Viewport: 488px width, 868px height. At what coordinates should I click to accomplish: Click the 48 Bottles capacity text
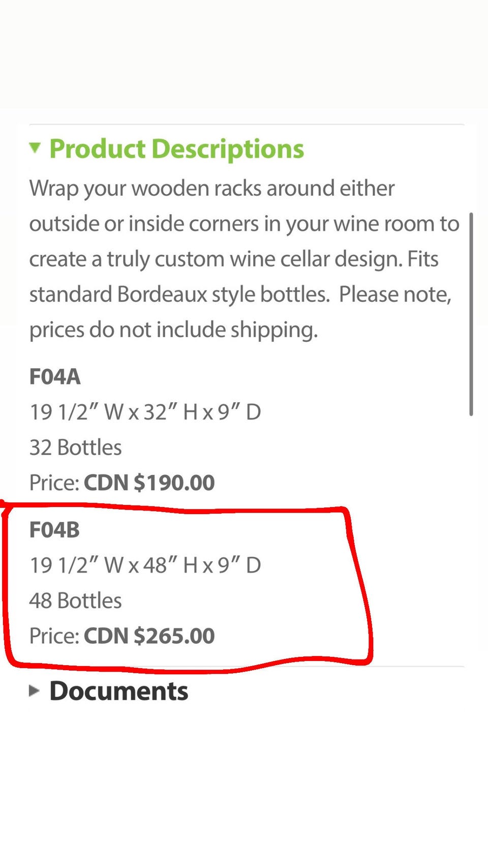click(x=75, y=601)
